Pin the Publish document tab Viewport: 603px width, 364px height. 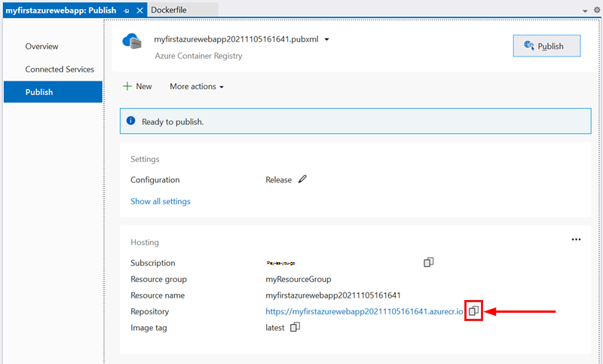point(126,11)
